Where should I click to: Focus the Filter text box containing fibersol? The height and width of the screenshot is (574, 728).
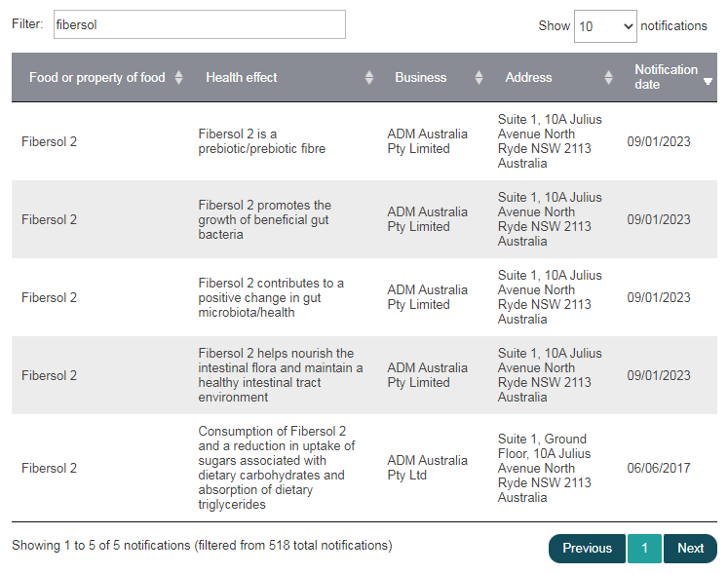198,24
